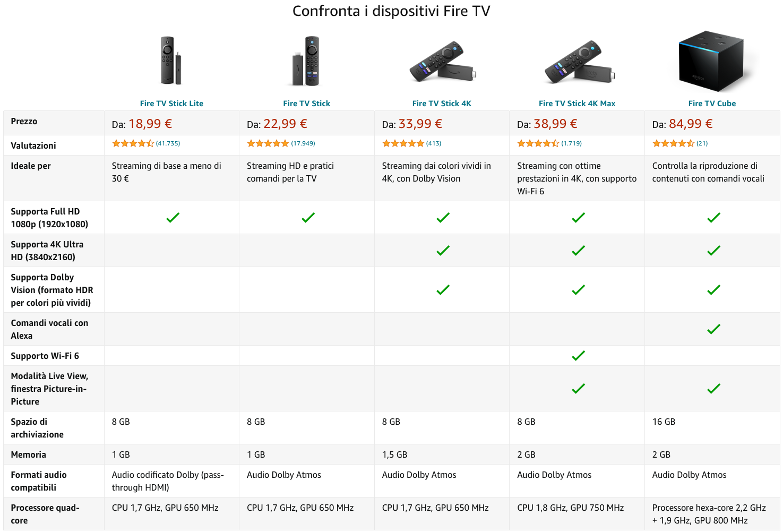This screenshot has height=532, width=783.
Task: Select the Fire TV Stick 4K image
Action: pos(443,61)
